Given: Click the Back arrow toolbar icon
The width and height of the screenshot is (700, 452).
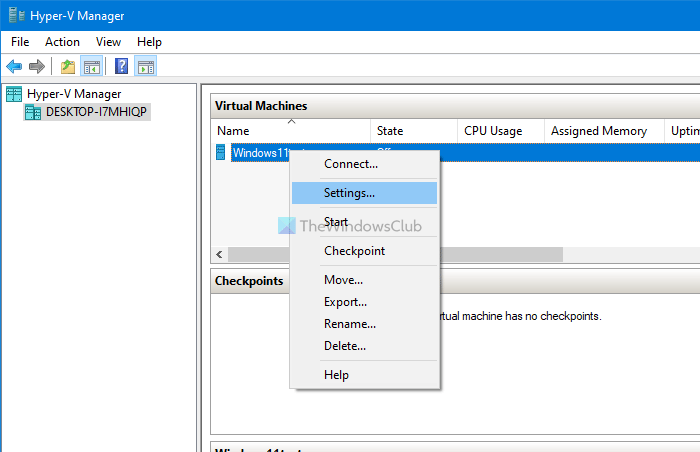Looking at the screenshot, I should 14,67.
